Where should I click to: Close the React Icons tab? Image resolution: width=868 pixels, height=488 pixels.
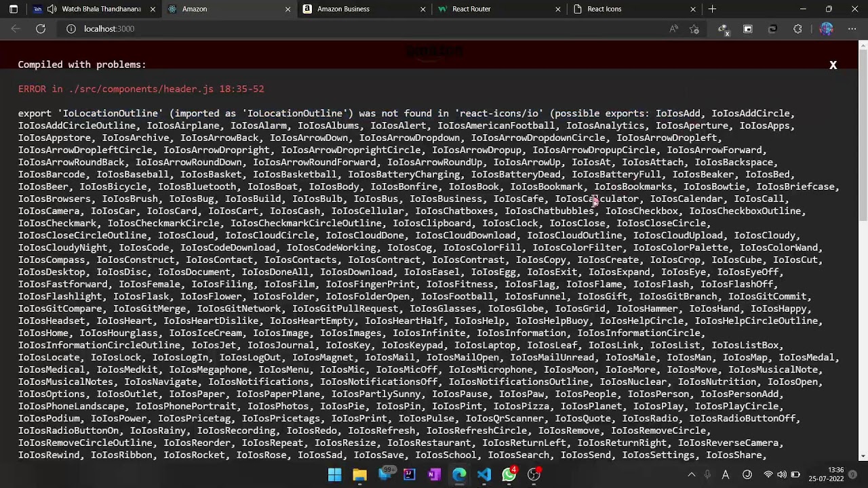692,9
